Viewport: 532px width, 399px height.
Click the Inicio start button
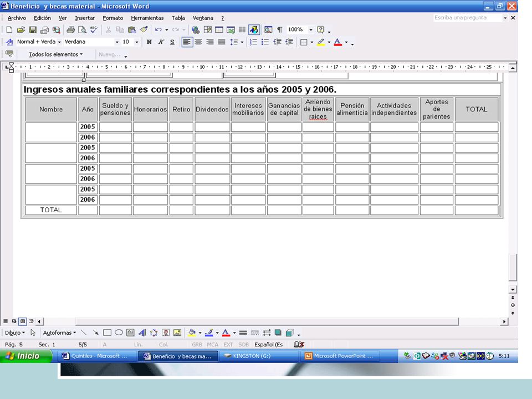(x=26, y=356)
